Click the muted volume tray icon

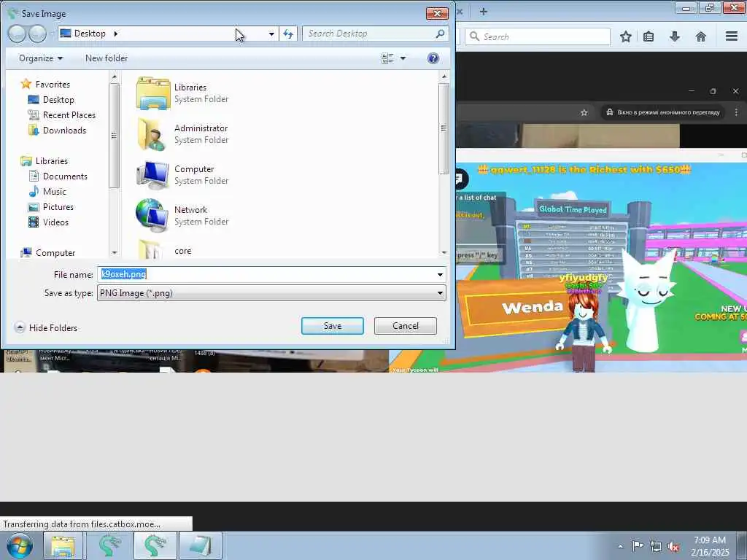[673, 546]
